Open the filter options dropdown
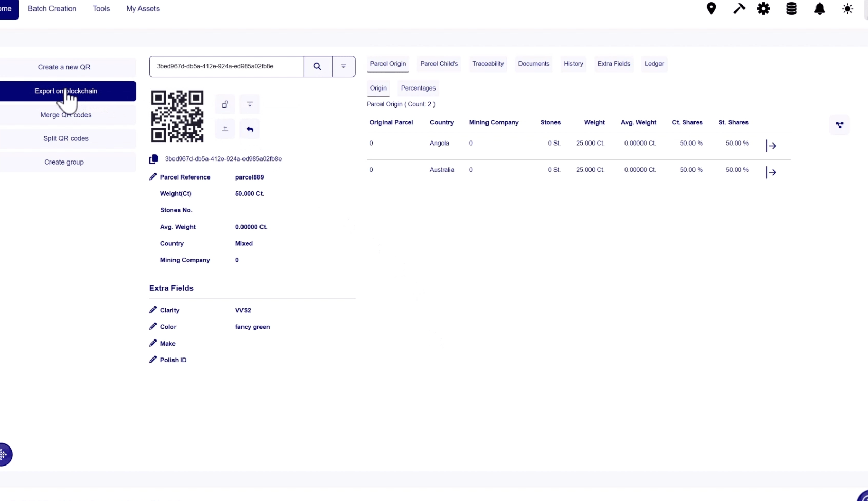The image size is (868, 501). tap(343, 66)
